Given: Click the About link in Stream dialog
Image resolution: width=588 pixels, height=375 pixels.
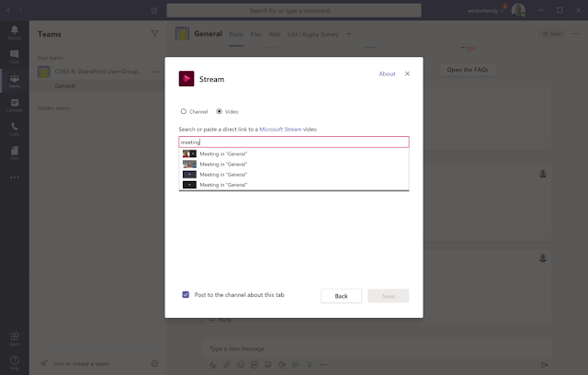Looking at the screenshot, I should [387, 74].
